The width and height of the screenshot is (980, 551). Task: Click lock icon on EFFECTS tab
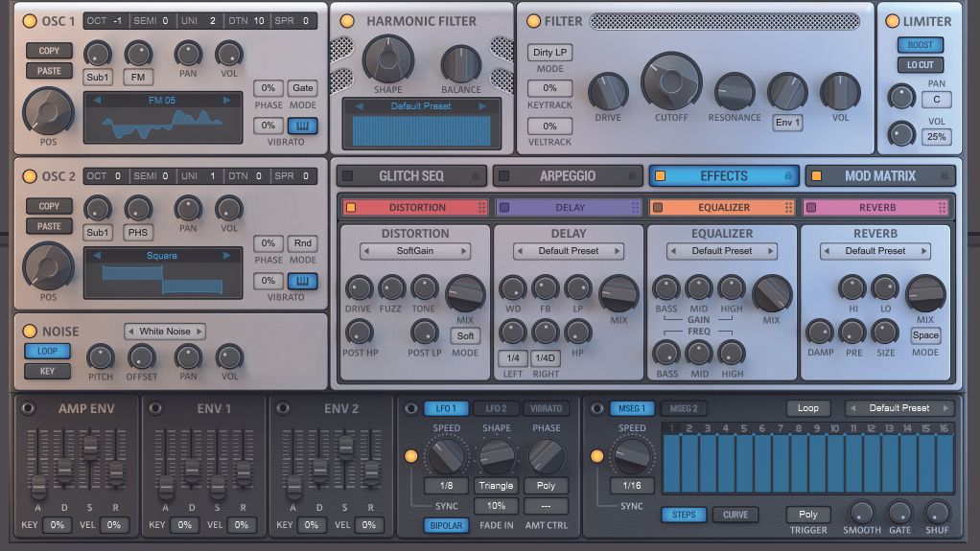click(788, 176)
